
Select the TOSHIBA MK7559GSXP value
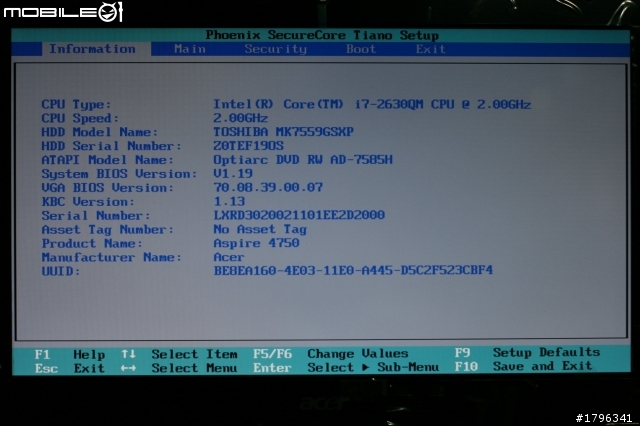pos(283,132)
